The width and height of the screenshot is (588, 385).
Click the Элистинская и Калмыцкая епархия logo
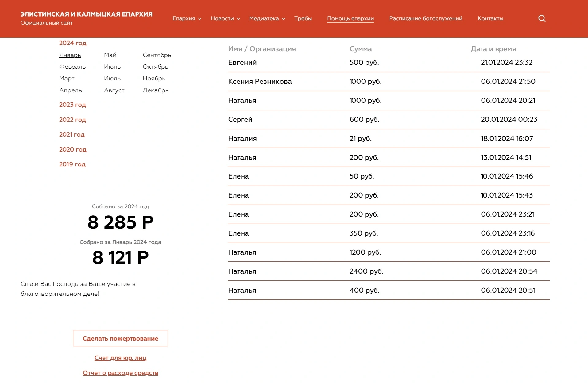(87, 18)
